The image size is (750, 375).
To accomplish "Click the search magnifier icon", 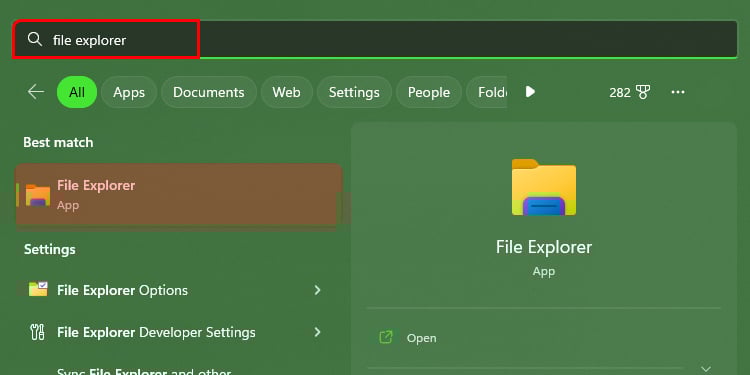I will tap(35, 39).
